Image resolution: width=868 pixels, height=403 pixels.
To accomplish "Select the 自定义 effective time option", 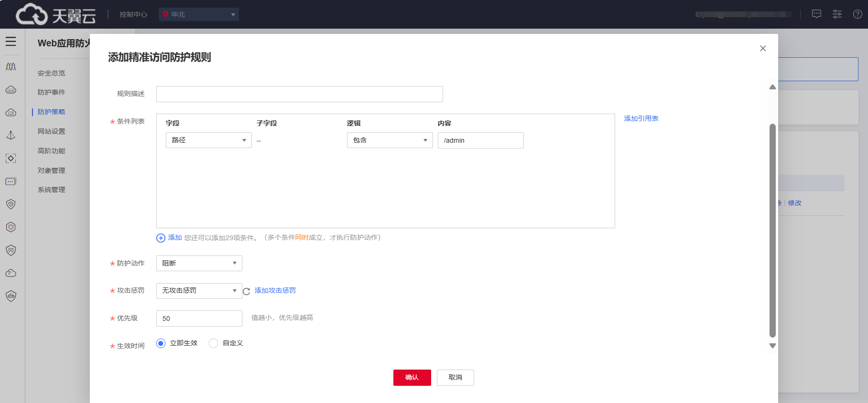I will [x=214, y=343].
